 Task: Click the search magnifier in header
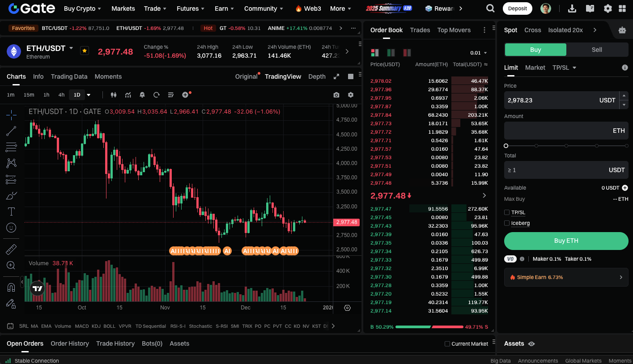point(490,8)
